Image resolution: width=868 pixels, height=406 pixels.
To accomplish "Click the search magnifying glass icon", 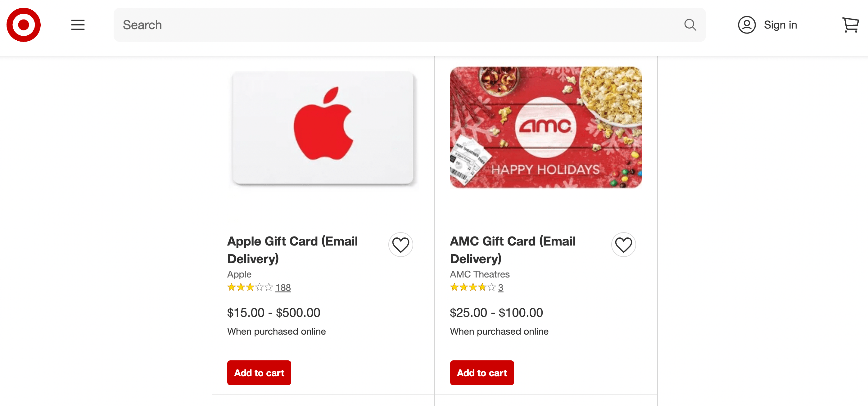I will pos(690,25).
